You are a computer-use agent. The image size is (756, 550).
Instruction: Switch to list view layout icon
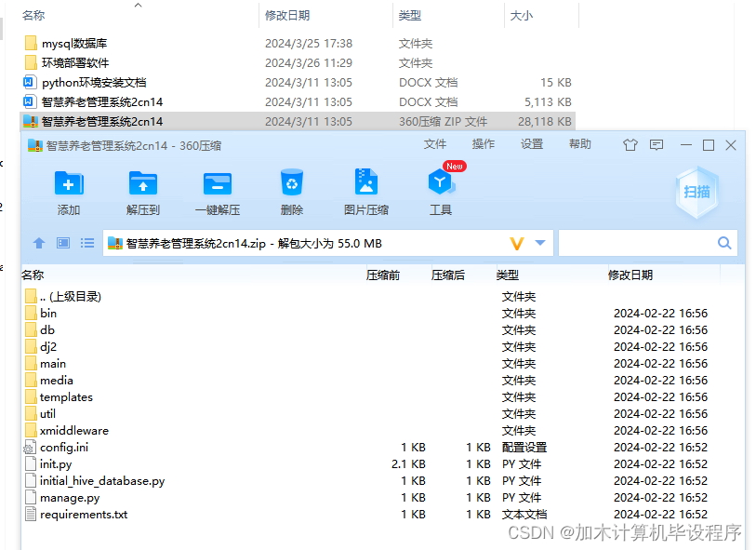(88, 242)
